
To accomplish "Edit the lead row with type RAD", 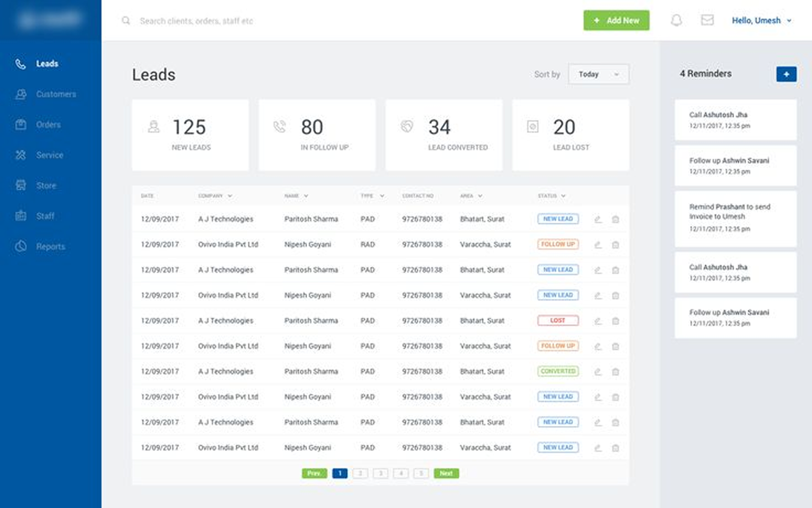I will 598,245.
